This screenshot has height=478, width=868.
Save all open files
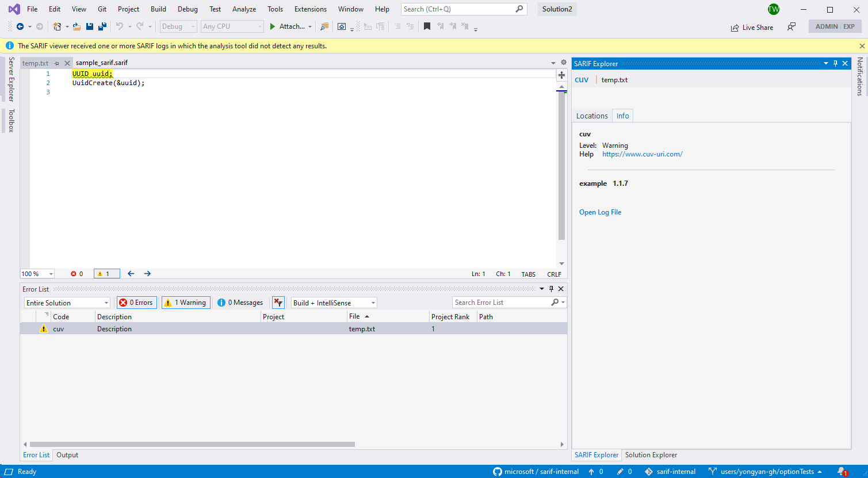102,26
